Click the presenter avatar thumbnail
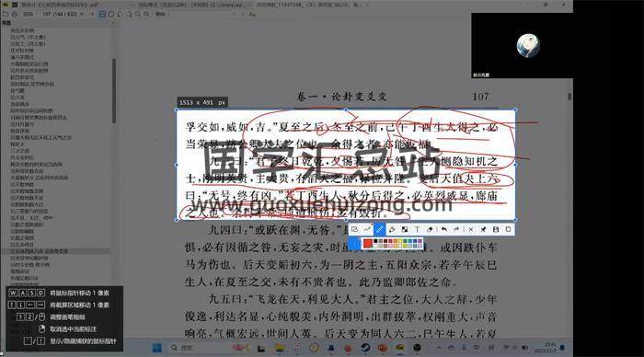644x357 pixels. point(528,45)
